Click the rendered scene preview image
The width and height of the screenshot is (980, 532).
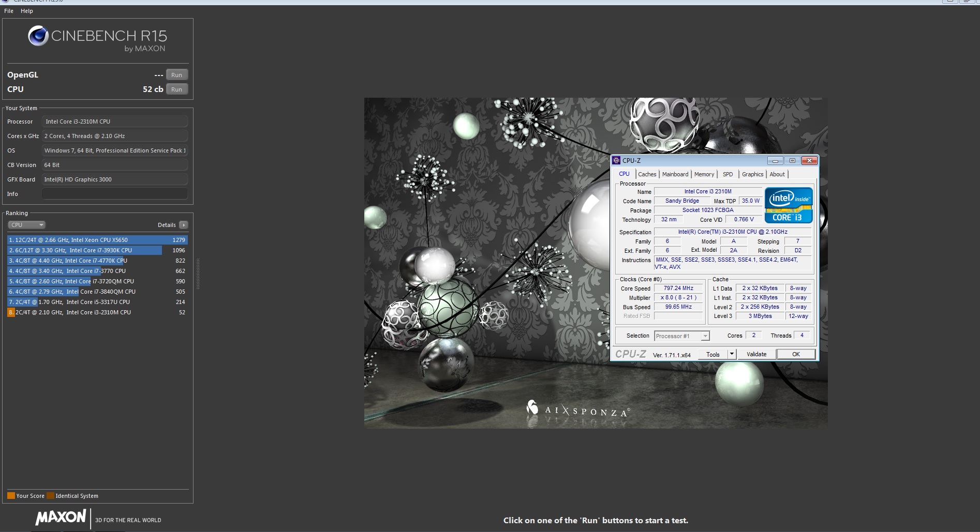pyautogui.click(x=596, y=263)
